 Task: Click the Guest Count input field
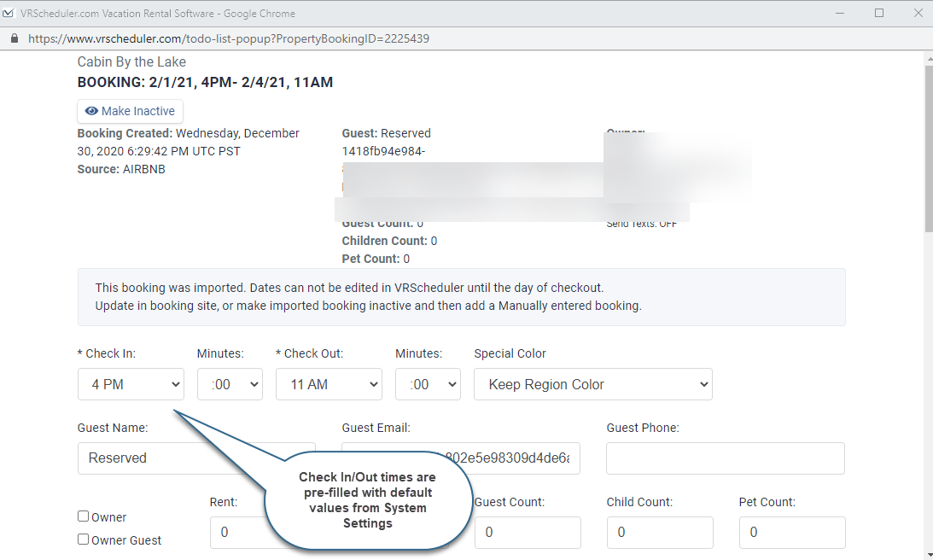528,533
